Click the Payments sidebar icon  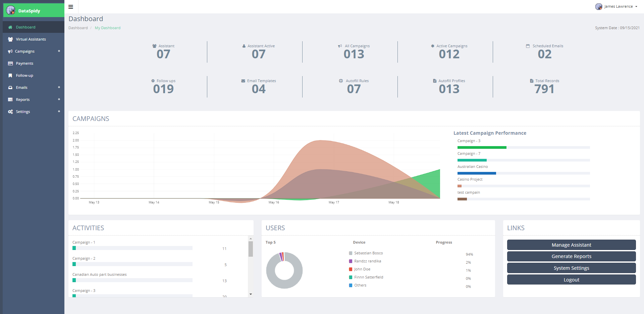(10, 63)
